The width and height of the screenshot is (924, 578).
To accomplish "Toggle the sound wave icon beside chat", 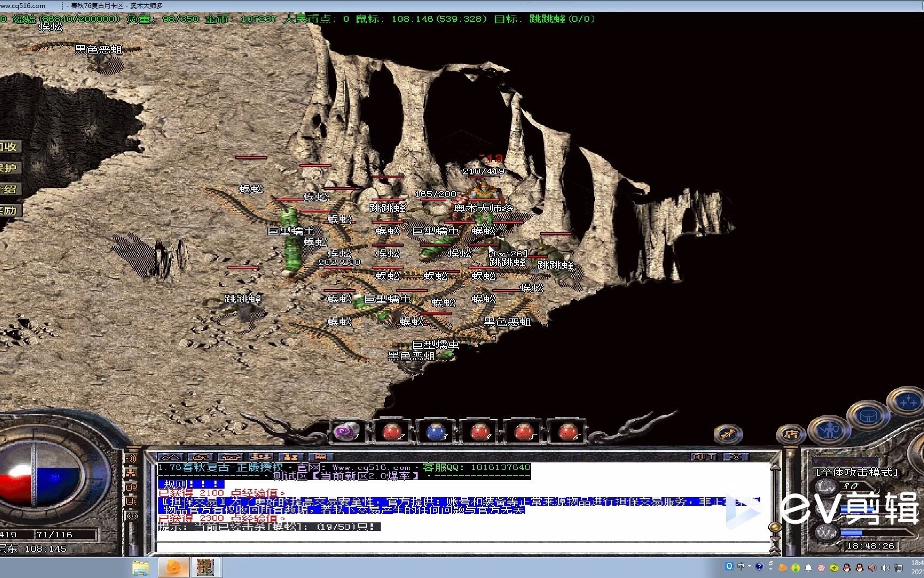I will pyautogui.click(x=131, y=459).
